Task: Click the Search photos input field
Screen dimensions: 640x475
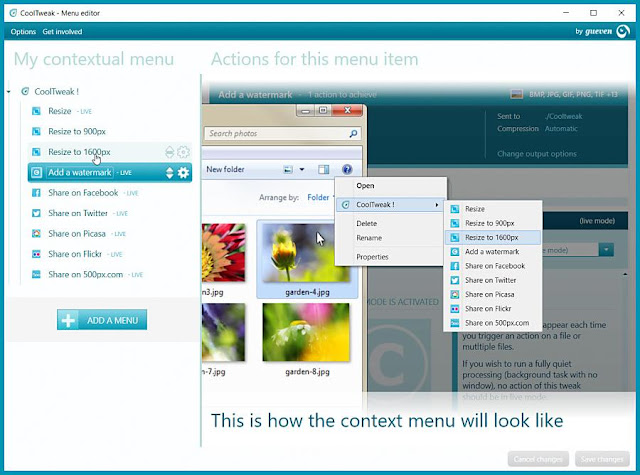Action: tap(282, 133)
